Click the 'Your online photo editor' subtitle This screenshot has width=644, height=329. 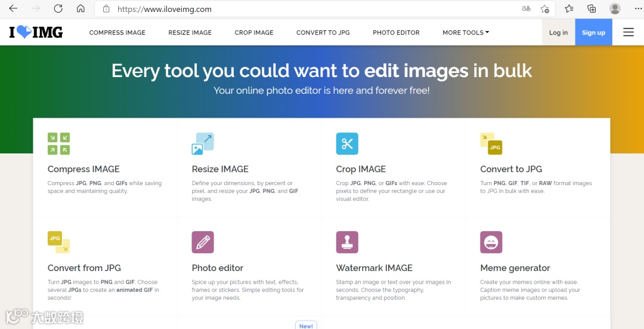click(x=321, y=91)
